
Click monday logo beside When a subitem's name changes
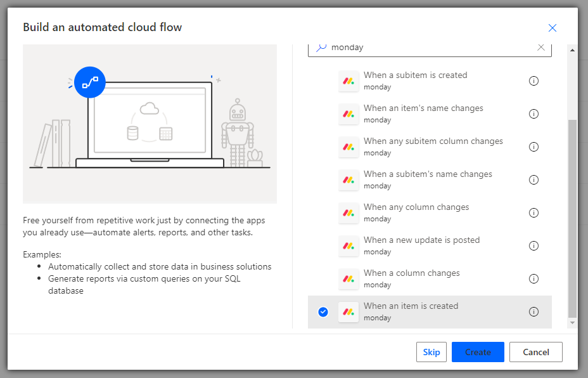coord(348,179)
